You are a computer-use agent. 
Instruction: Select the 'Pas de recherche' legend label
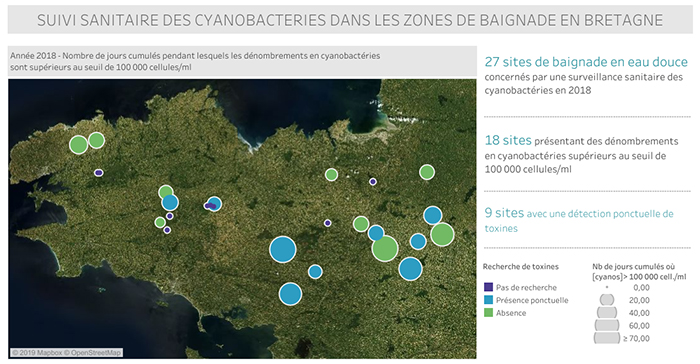pyautogui.click(x=526, y=287)
